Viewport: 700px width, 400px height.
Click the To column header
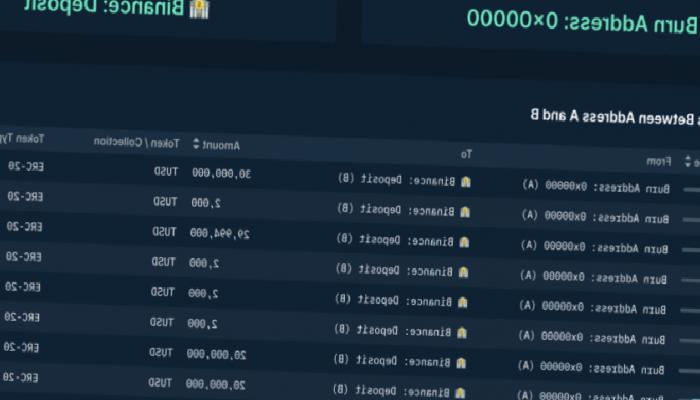coord(466,154)
